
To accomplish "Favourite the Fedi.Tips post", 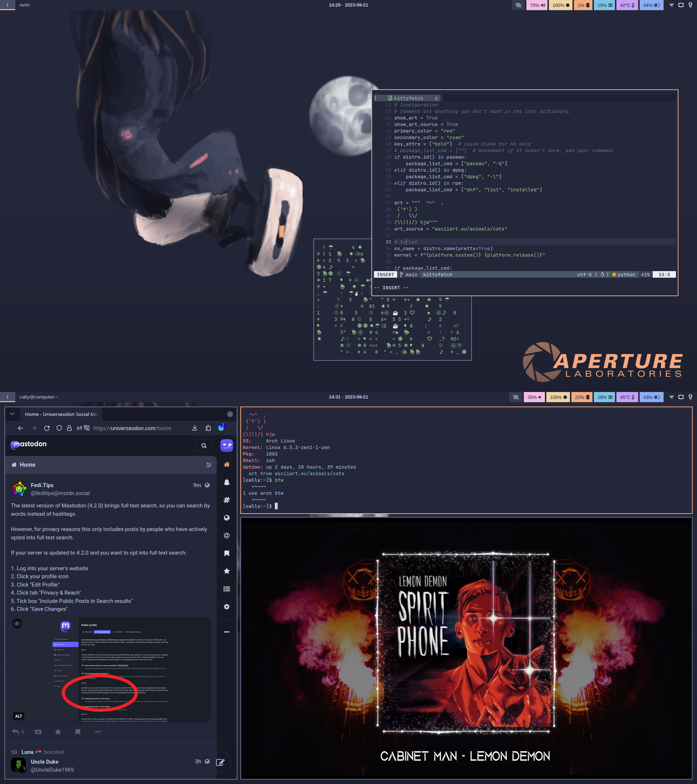I will (58, 732).
